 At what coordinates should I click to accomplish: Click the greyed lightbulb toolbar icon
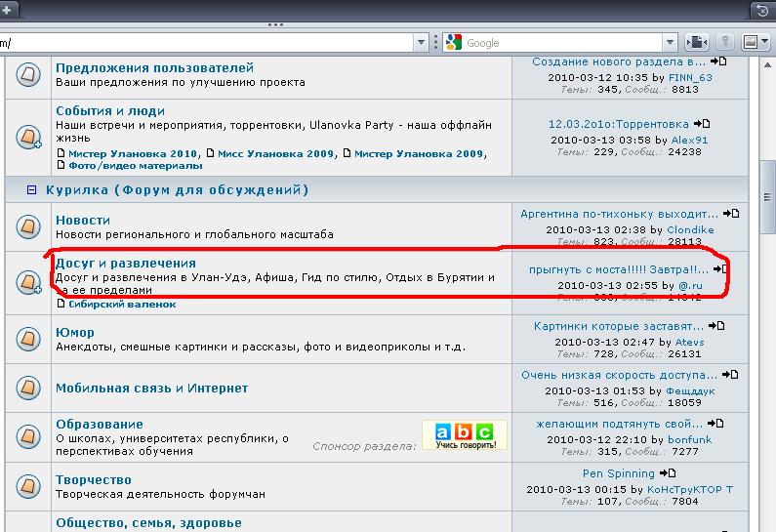(725, 42)
